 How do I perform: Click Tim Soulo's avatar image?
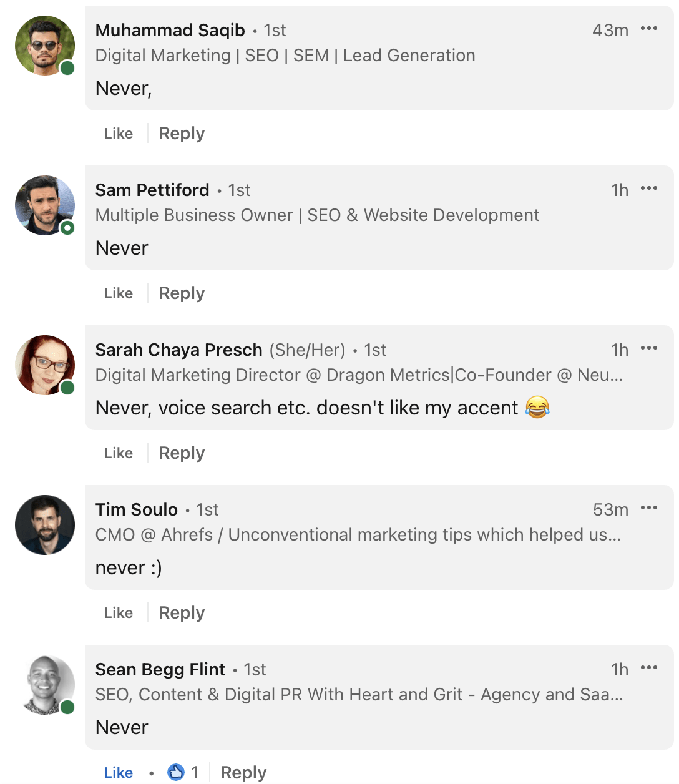click(x=44, y=524)
